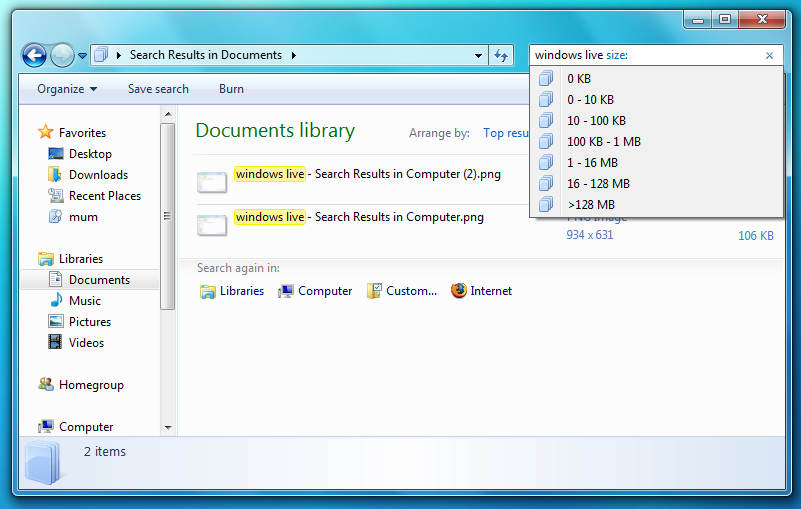
Task: Click the icon beside 1 - 16 MB
Action: (x=546, y=162)
